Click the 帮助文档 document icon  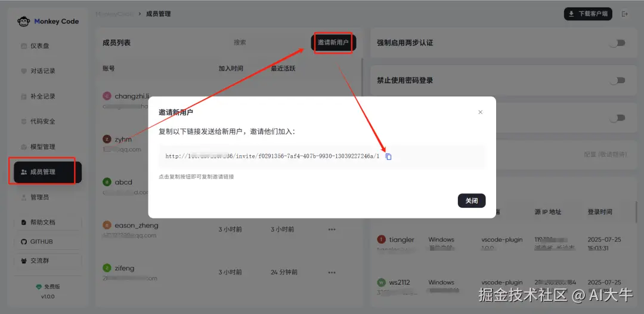pyautogui.click(x=23, y=222)
